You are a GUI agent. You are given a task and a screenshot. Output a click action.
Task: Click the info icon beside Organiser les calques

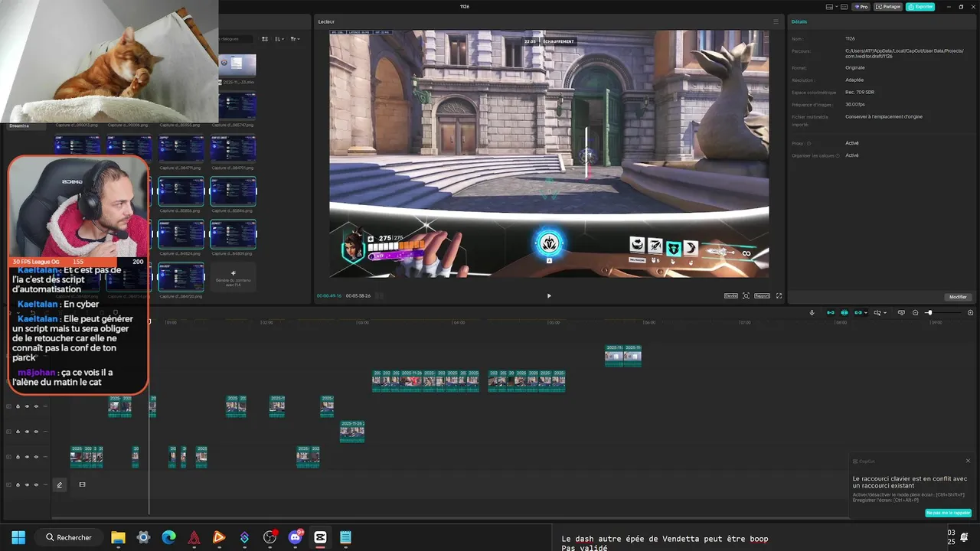[x=838, y=155]
